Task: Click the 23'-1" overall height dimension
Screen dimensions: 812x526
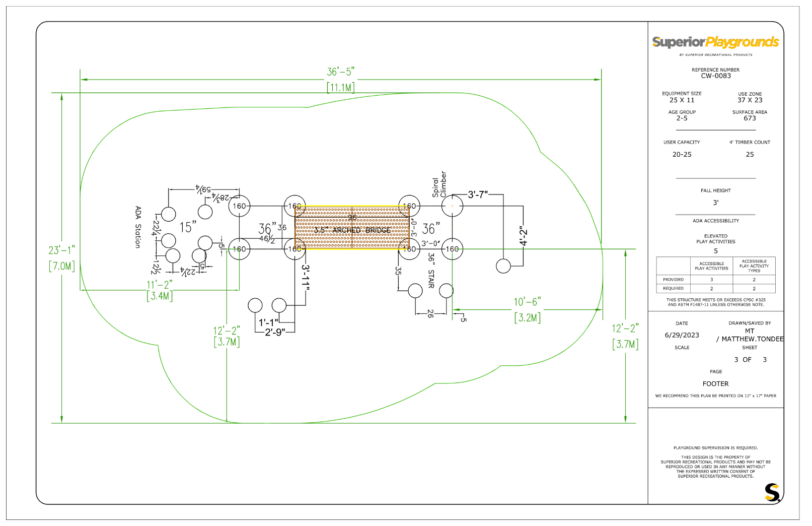Action: click(62, 250)
